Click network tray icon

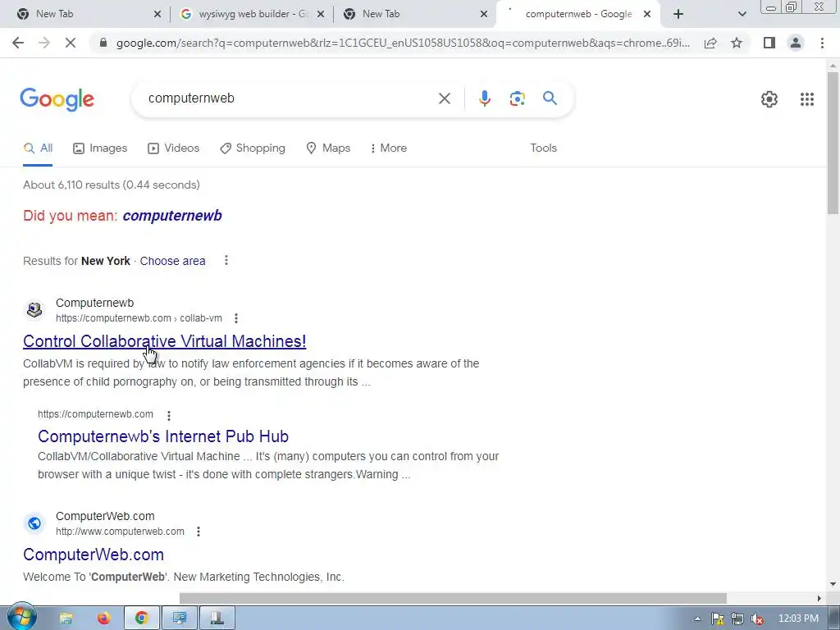coord(737,619)
